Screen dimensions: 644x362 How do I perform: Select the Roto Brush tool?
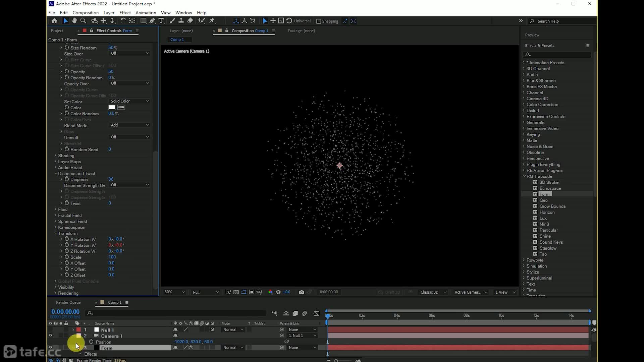(201, 21)
